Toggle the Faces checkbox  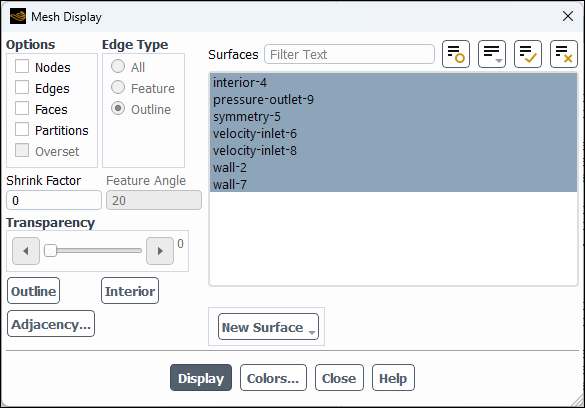(22, 109)
